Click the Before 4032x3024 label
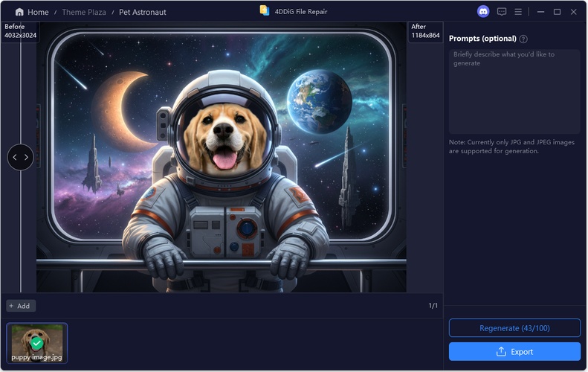588x372 pixels. tap(20, 31)
